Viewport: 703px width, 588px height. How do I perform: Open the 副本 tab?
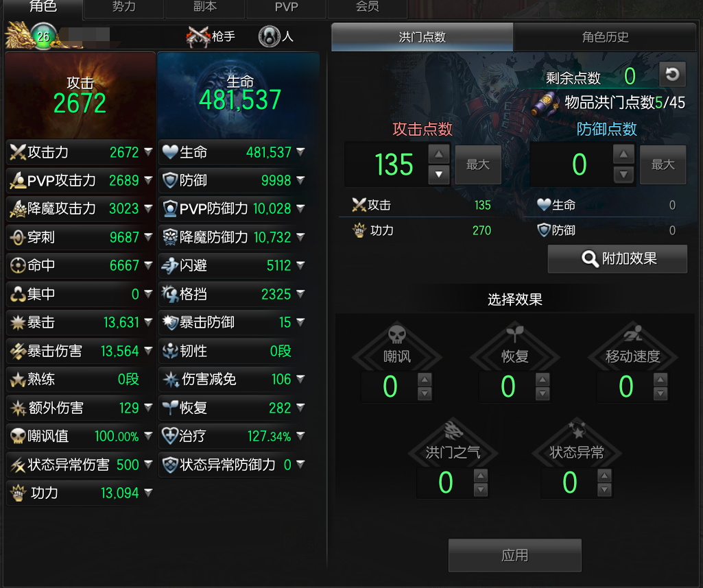click(205, 7)
